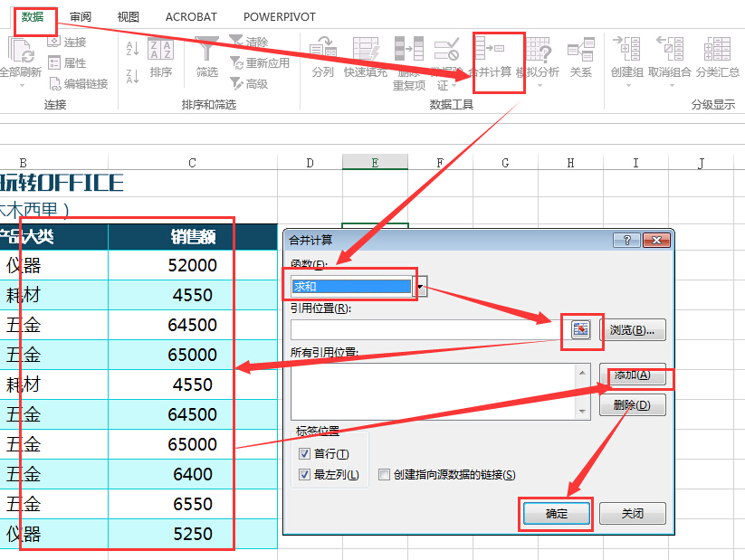Viewport: 745px width, 560px height.
Task: Click the remove duplicates icon
Action: 408,49
